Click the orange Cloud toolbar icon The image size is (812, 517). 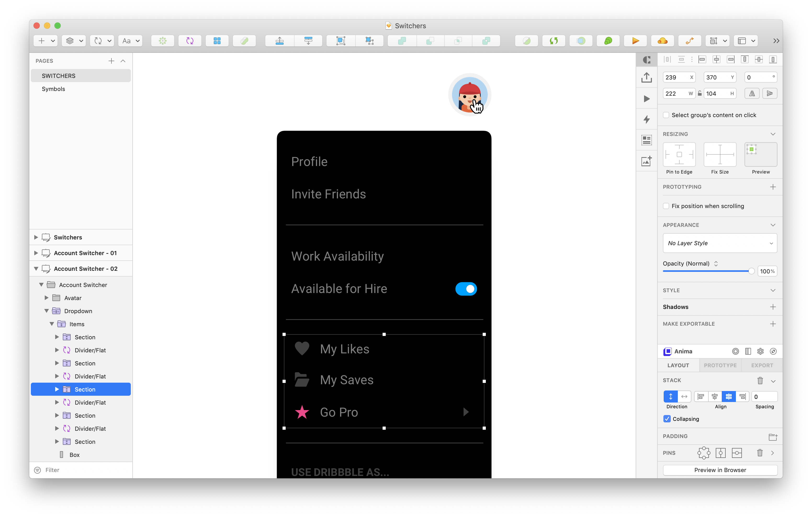[x=662, y=41]
